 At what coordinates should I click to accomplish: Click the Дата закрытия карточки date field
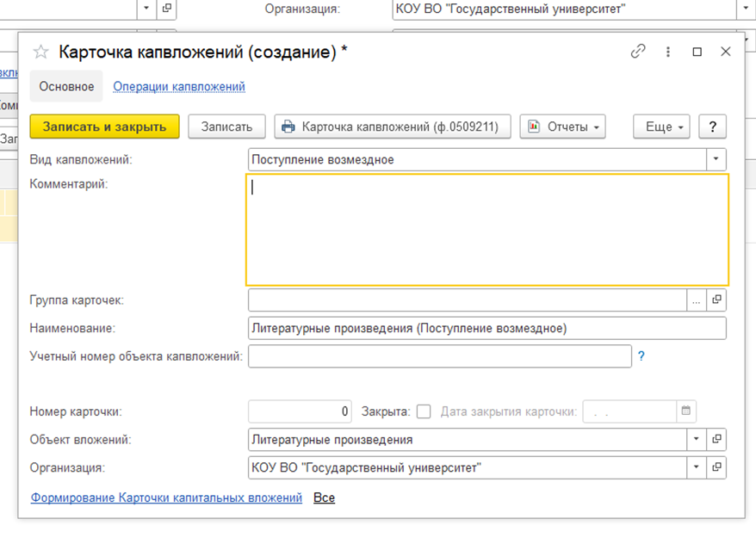pyautogui.click(x=629, y=411)
